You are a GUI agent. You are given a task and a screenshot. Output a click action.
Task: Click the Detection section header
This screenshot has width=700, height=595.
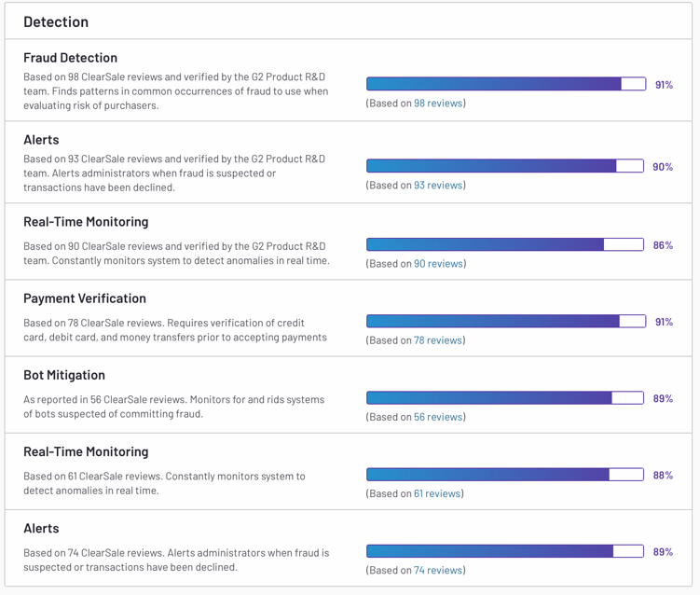pos(56,21)
